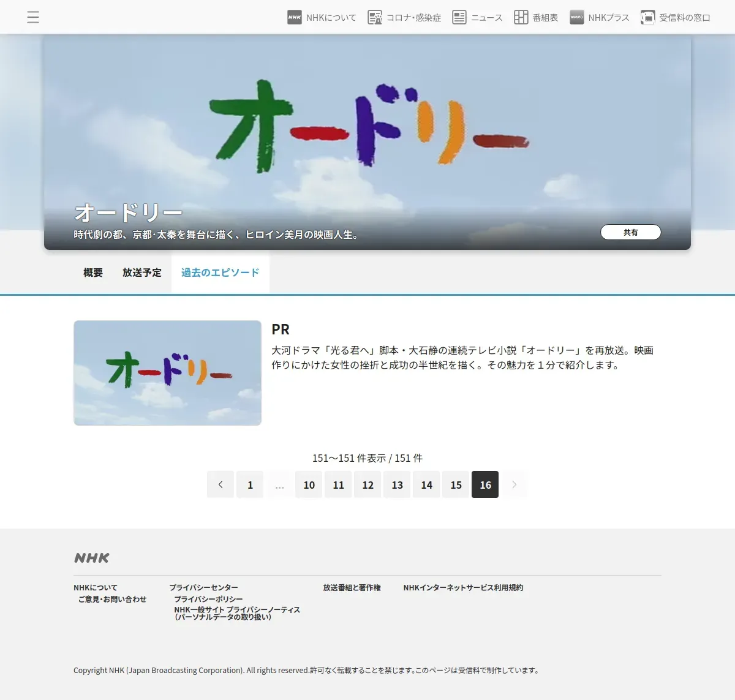Click the current page 16 button
Image resolution: width=735 pixels, height=700 pixels.
pyautogui.click(x=485, y=484)
